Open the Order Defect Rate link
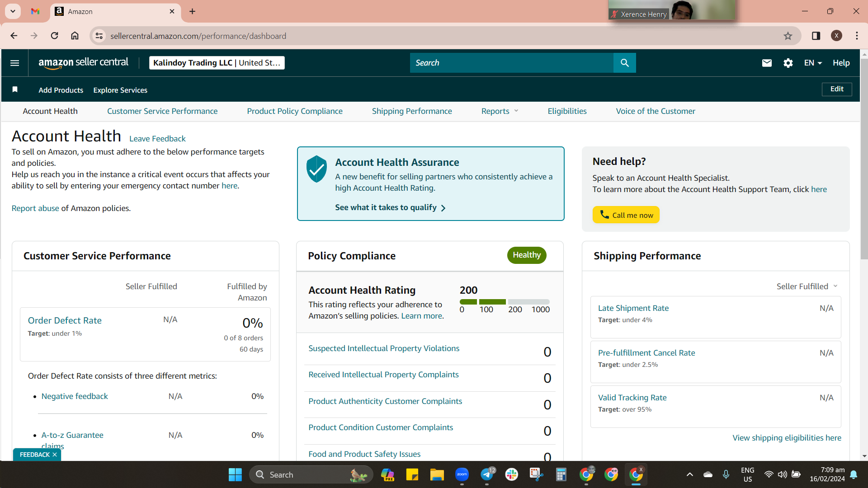The image size is (868, 488). [65, 320]
